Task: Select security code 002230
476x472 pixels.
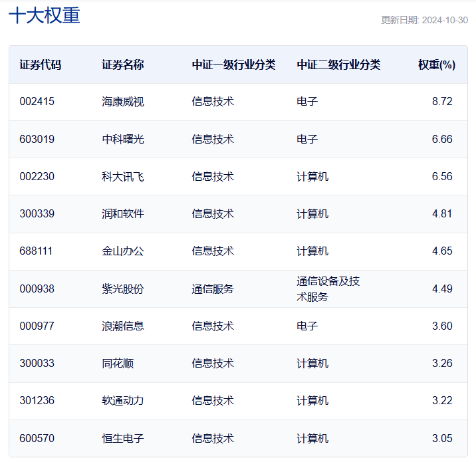Action: 37,176
